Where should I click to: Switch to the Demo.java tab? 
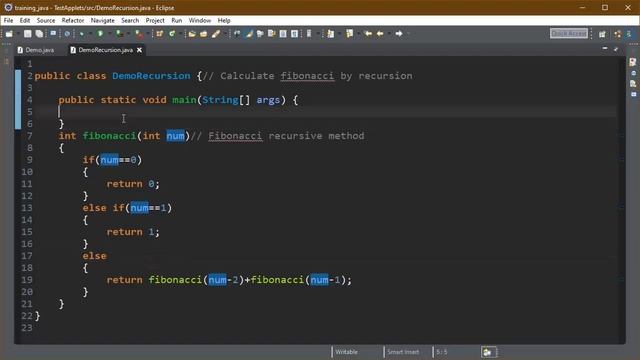tap(36, 50)
